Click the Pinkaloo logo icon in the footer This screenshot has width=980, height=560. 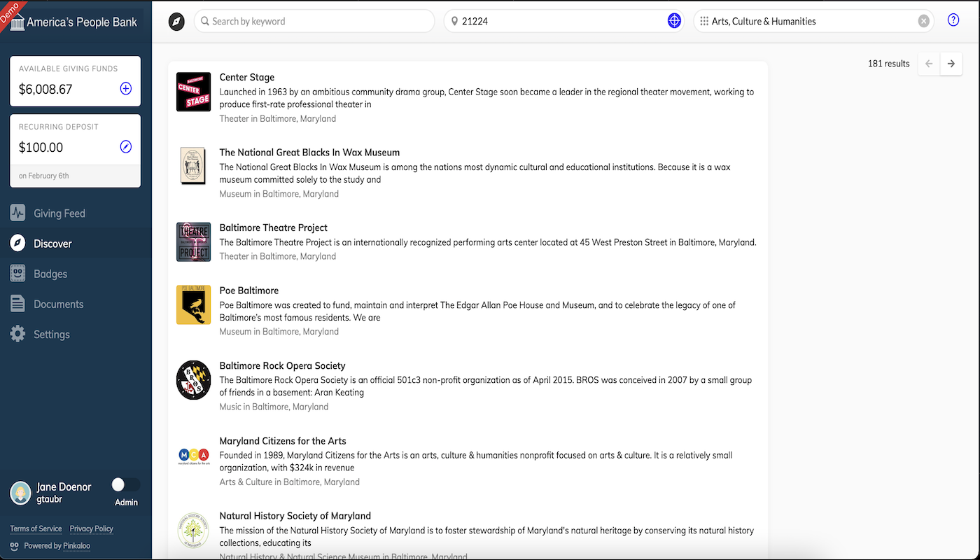14,546
